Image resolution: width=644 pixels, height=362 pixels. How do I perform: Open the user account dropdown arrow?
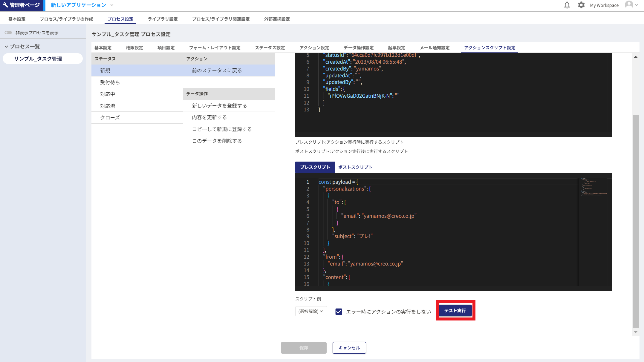coord(637,5)
